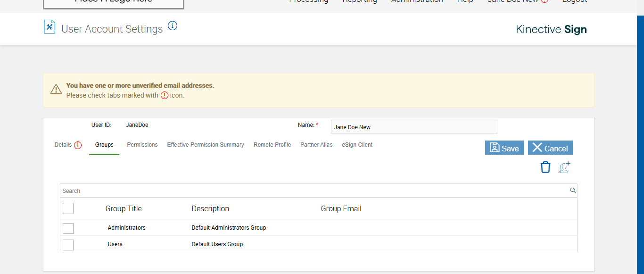Click the add group member icon
644x274 pixels.
[564, 167]
